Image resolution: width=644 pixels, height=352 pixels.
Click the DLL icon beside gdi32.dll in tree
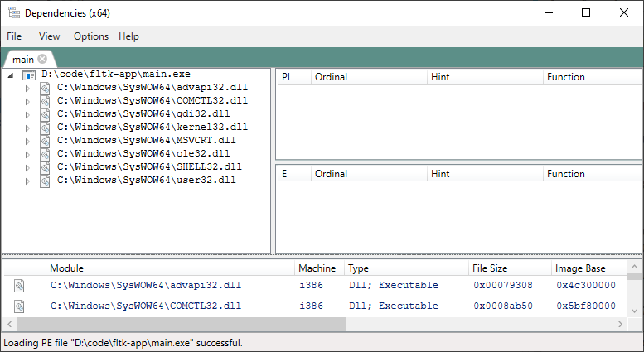[45, 114]
